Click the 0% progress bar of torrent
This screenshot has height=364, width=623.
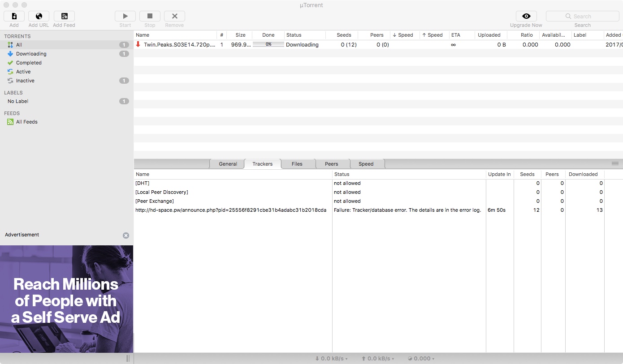(268, 44)
